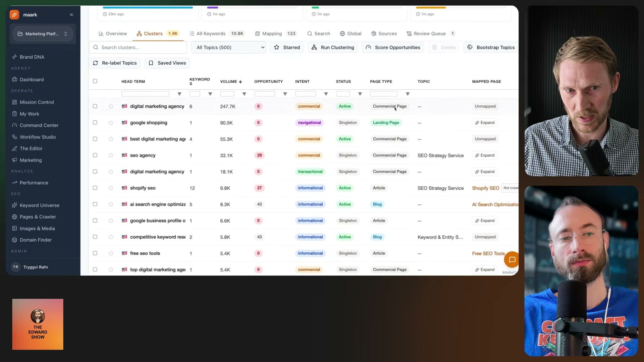The image size is (644, 362).
Task: Expand the seo agency cluster
Action: coord(485,155)
